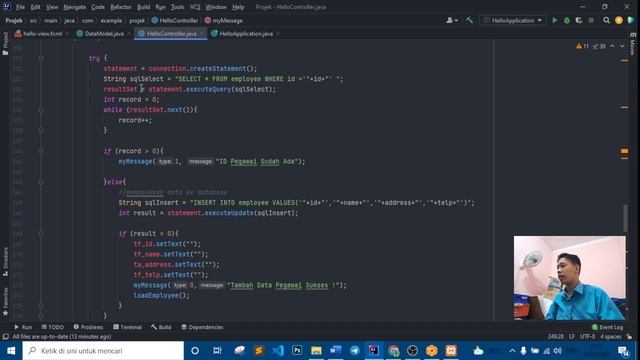Image resolution: width=640 pixels, height=360 pixels.
Task: Close the HelloController.java tab
Action: pyautogui.click(x=202, y=34)
